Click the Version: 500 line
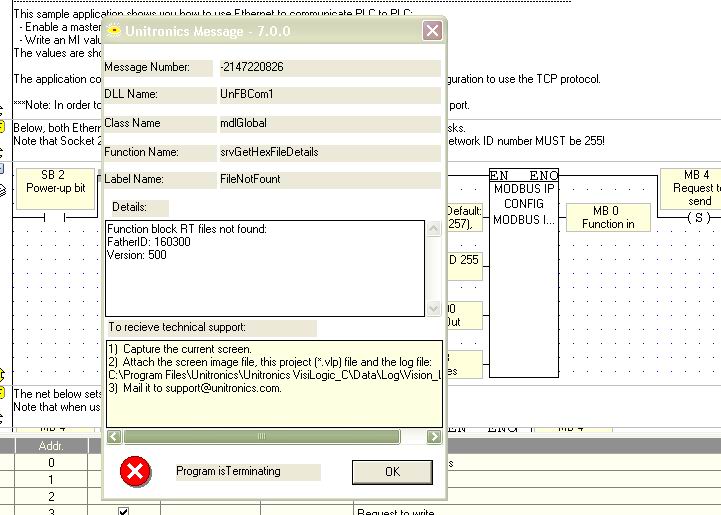 [x=137, y=255]
